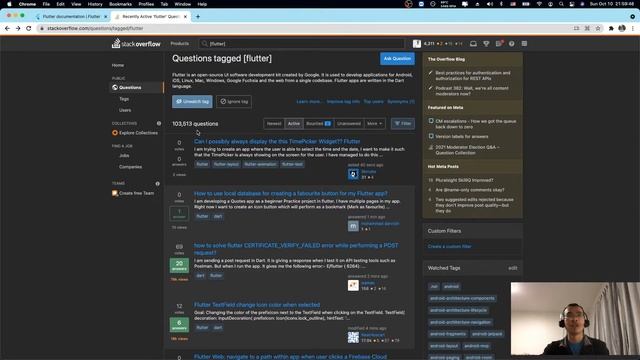This screenshot has height=360, width=640.
Task: Click the browser forward arrow
Action: coord(18,28)
